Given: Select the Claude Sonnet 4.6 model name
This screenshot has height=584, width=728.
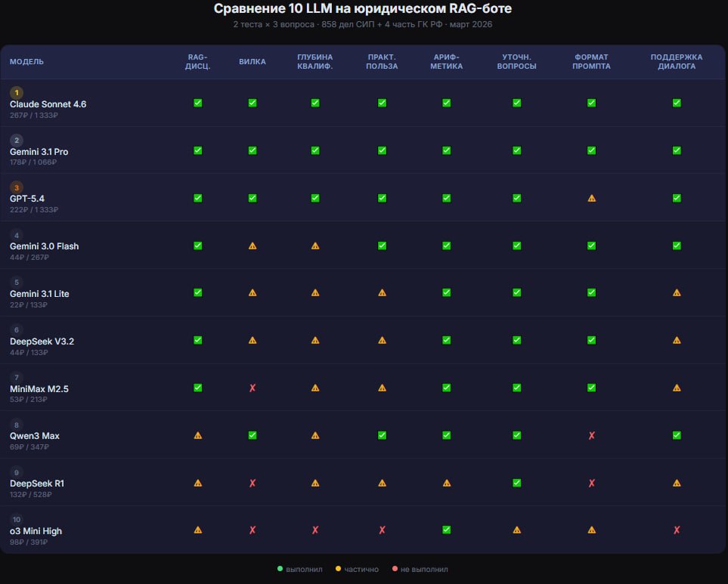Looking at the screenshot, I should pos(48,104).
